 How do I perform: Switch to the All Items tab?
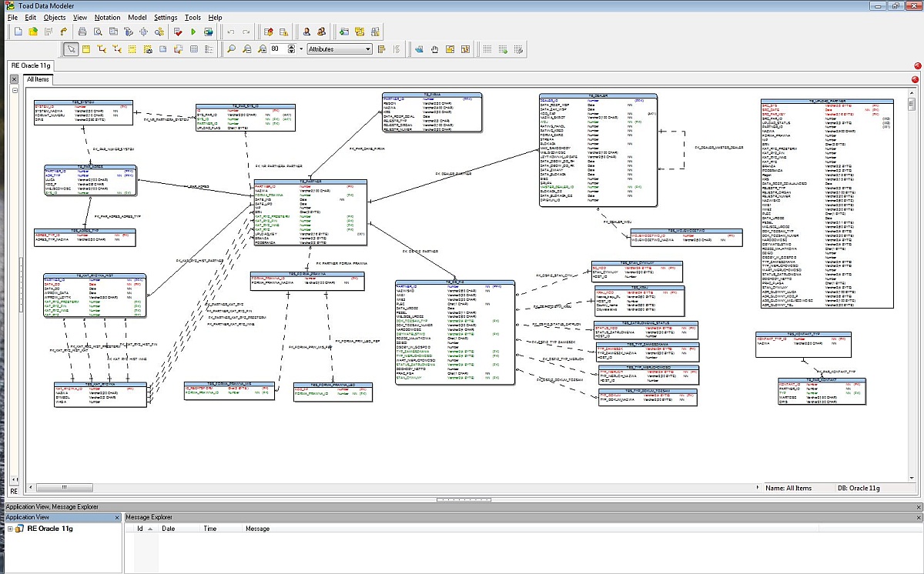(38, 79)
